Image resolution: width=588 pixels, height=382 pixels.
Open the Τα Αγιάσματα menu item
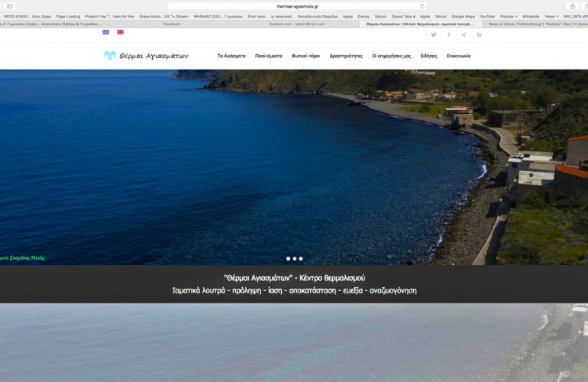tap(231, 56)
